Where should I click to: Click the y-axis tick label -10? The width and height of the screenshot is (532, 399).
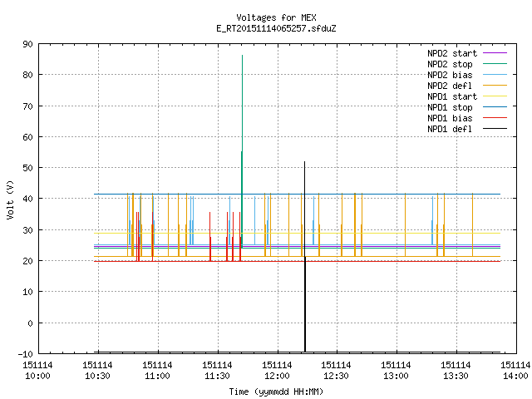click(26, 354)
